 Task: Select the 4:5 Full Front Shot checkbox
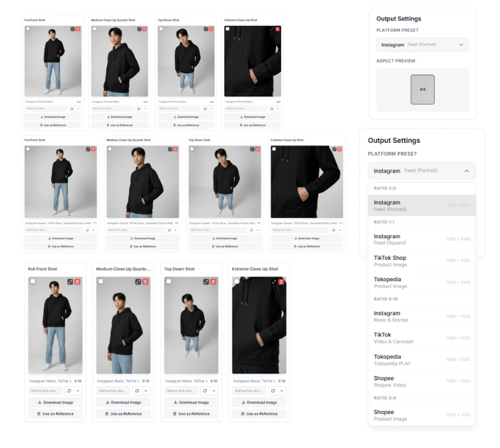[28, 29]
